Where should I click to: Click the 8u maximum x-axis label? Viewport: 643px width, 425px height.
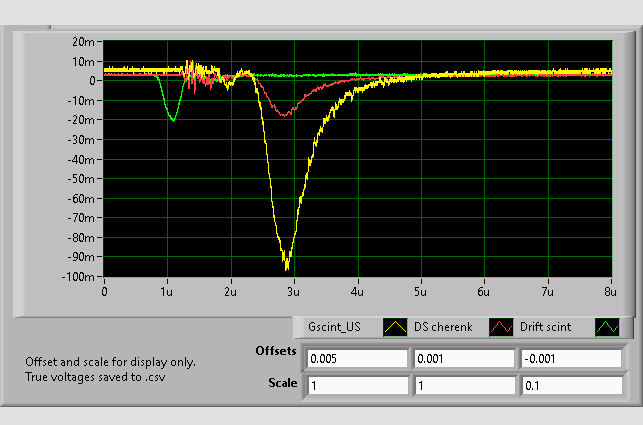[609, 293]
